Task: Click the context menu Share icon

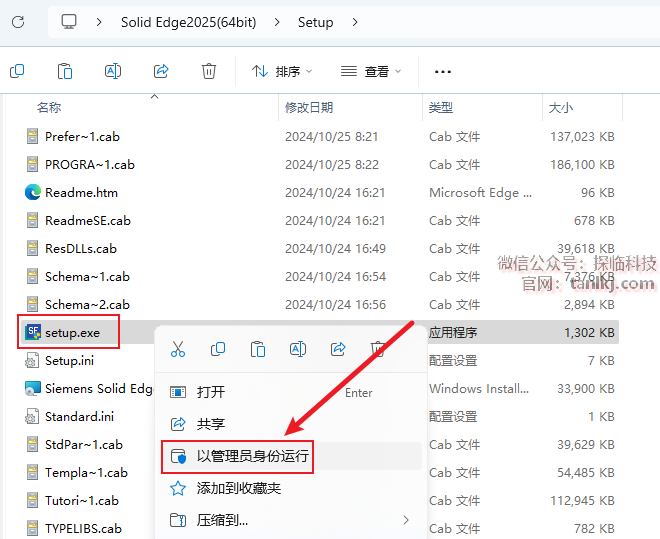Action: click(x=338, y=349)
